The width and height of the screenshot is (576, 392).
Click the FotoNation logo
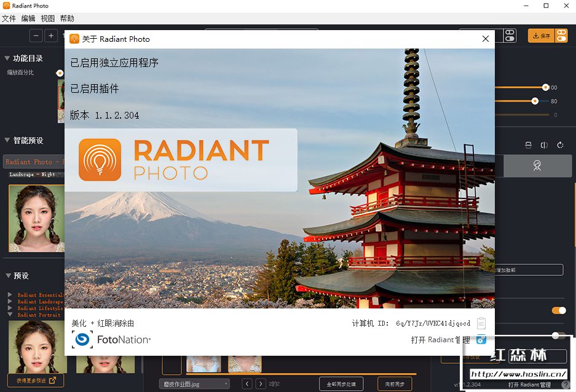(111, 340)
